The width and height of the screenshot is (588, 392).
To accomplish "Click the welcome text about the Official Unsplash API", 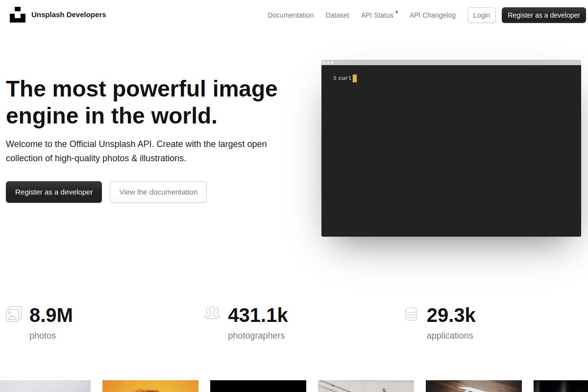I will click(136, 151).
